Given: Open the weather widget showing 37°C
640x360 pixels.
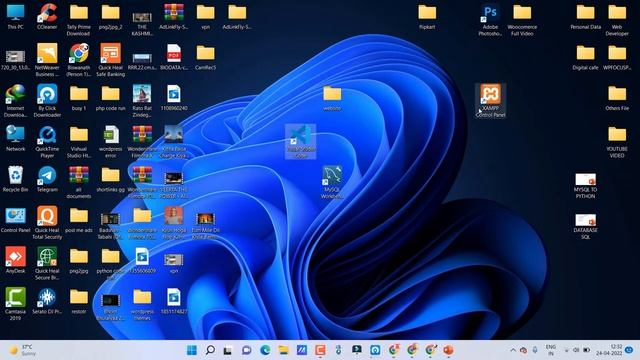Looking at the screenshot, I should [23, 350].
